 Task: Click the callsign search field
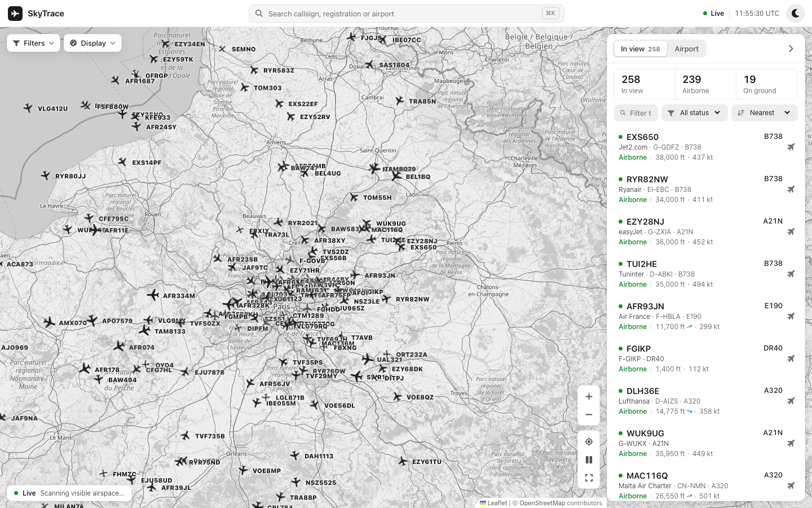406,14
